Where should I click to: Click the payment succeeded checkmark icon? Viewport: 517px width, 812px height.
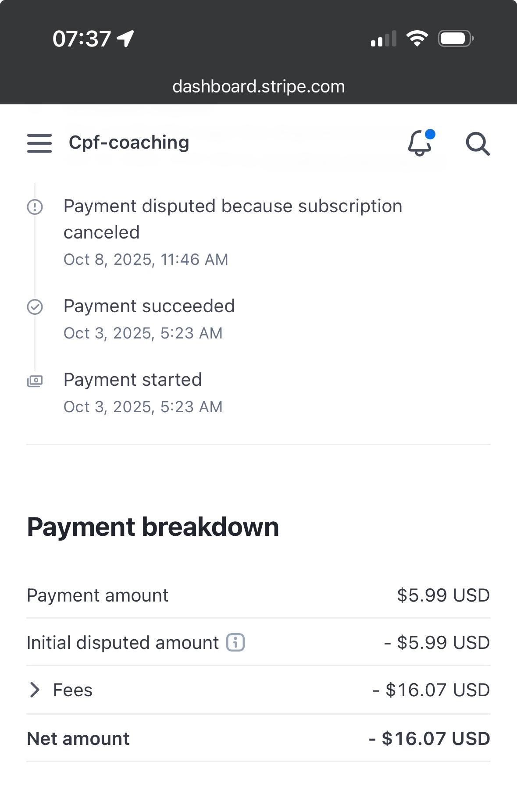(x=35, y=307)
